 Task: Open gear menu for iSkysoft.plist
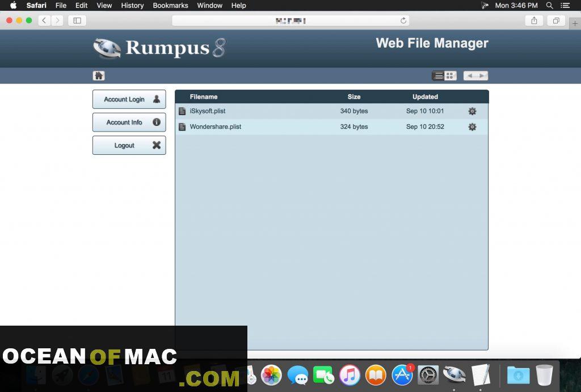pos(472,111)
